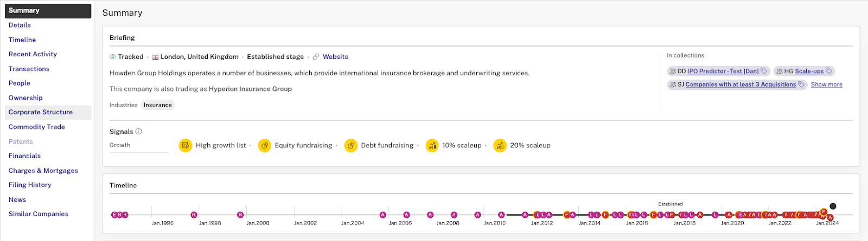Click the High growth list signal icon
The height and width of the screenshot is (241, 868).
click(186, 145)
